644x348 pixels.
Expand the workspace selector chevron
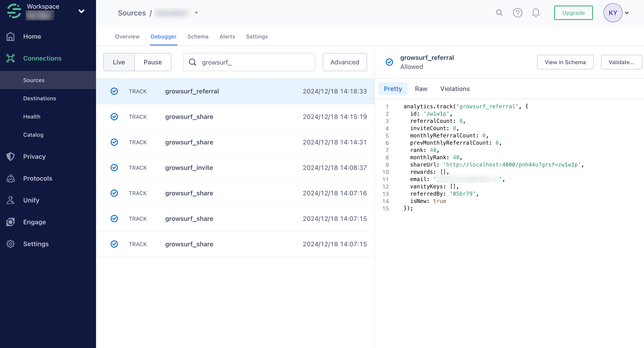tap(81, 11)
